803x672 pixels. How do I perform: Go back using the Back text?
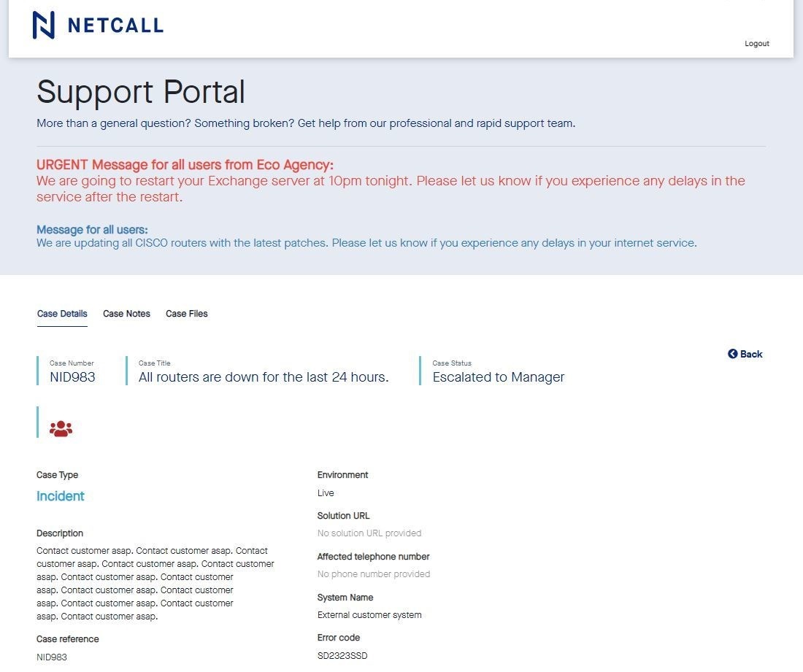pos(751,354)
